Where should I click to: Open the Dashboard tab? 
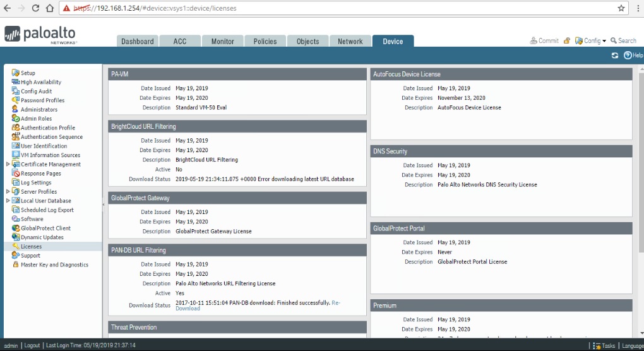[138, 41]
